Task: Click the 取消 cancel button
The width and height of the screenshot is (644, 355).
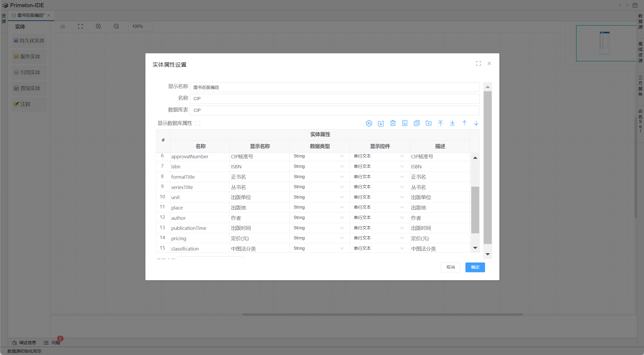Action: pyautogui.click(x=450, y=267)
